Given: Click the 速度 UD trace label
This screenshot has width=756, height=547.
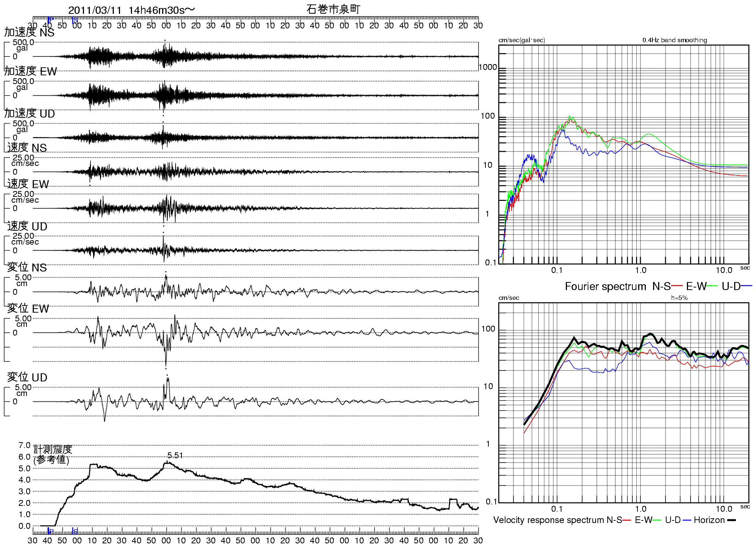Looking at the screenshot, I should tap(27, 226).
